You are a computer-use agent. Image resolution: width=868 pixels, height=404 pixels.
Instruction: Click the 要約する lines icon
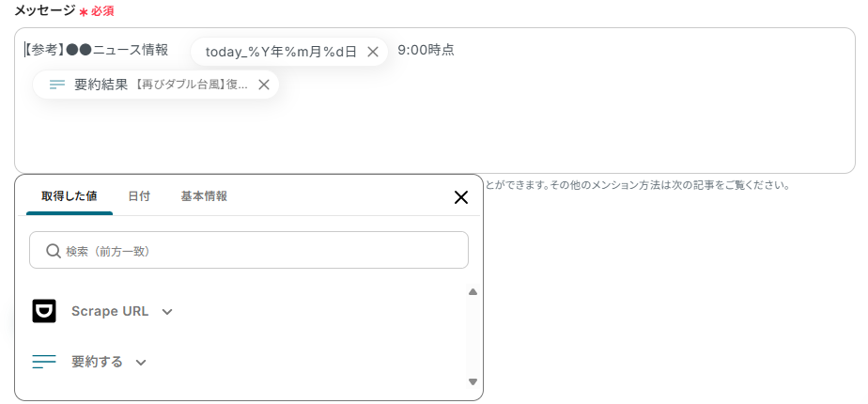pos(44,362)
